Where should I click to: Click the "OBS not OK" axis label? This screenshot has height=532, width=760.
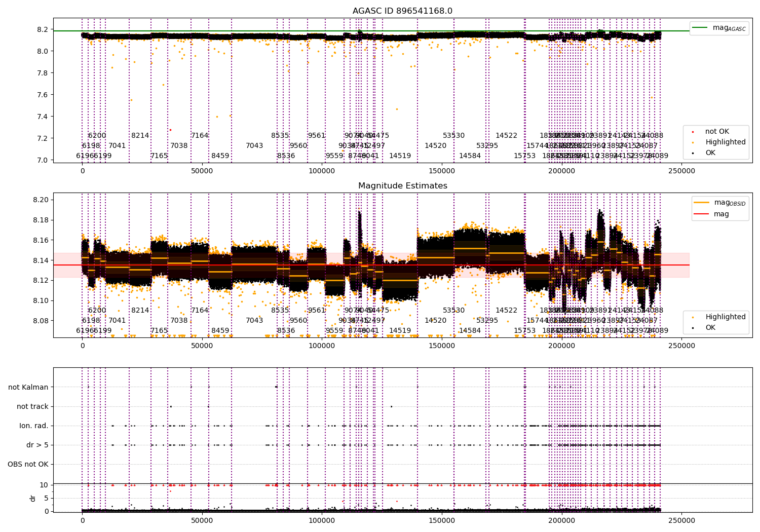point(28,464)
